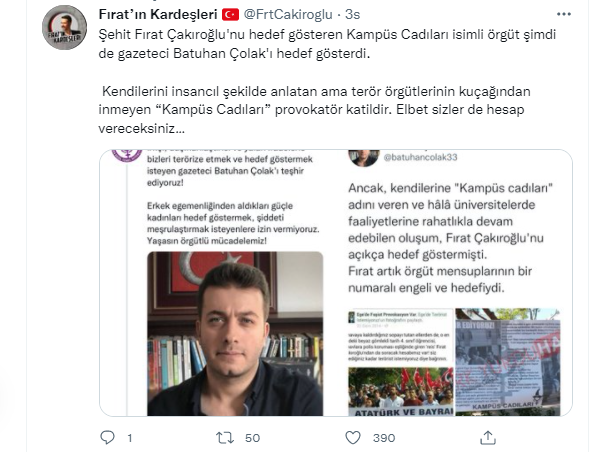Retweet using the arrows icon
The width and height of the screenshot is (612, 452).
click(x=225, y=438)
